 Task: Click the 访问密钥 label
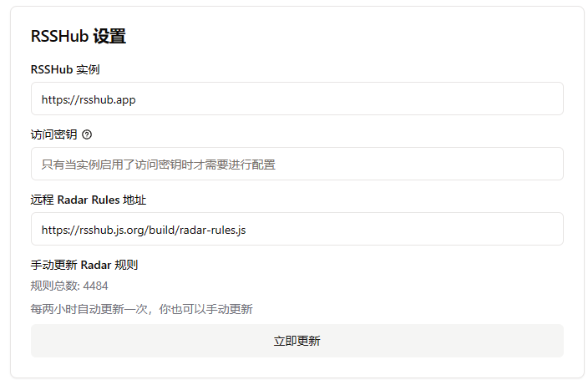click(54, 134)
